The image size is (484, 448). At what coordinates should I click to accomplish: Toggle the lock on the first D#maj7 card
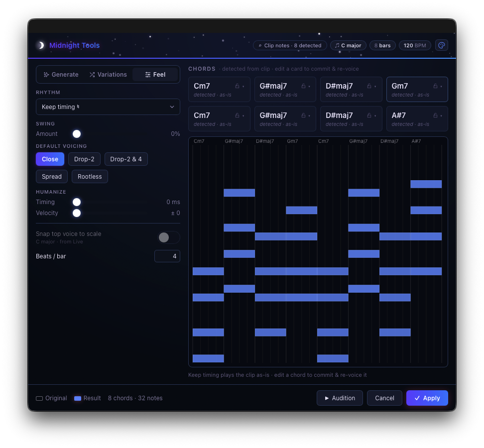[x=369, y=86]
